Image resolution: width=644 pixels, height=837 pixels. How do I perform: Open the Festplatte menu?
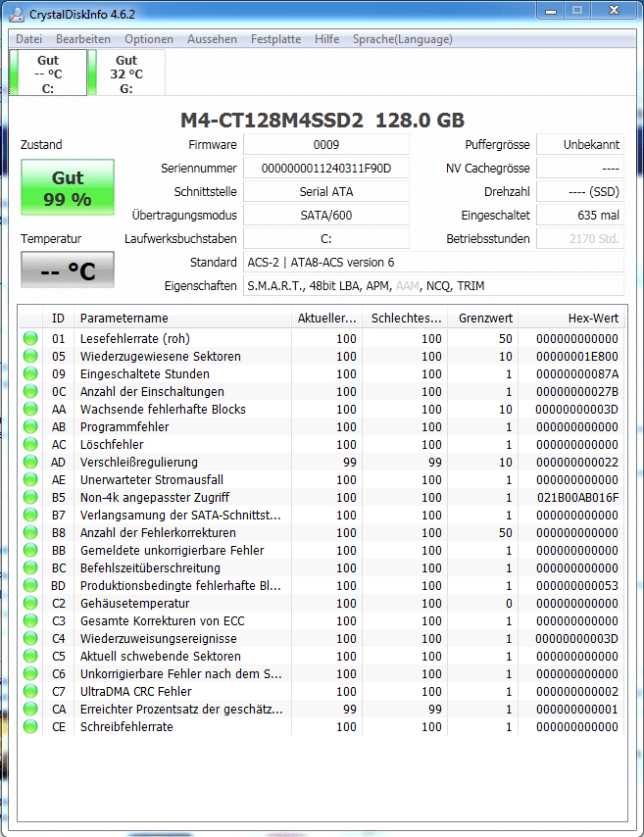(276, 39)
